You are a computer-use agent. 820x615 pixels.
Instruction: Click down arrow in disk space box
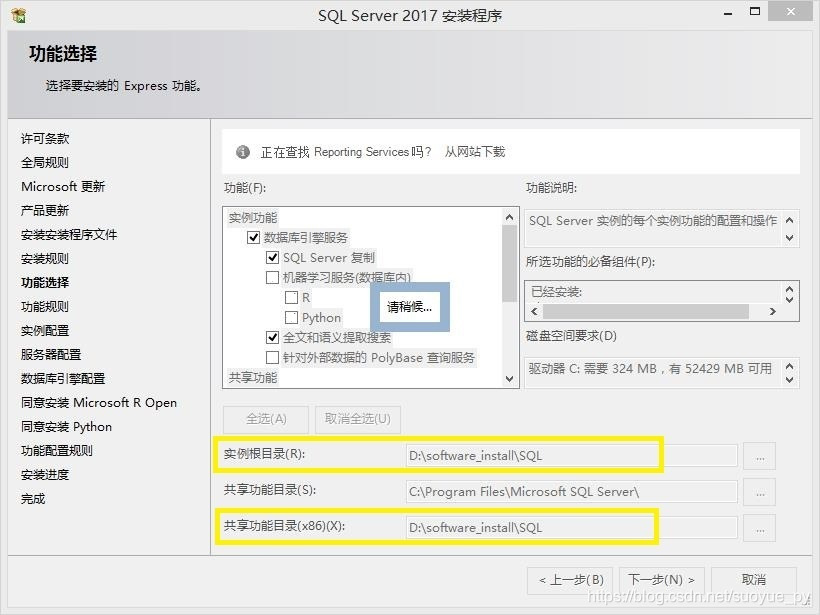point(790,380)
